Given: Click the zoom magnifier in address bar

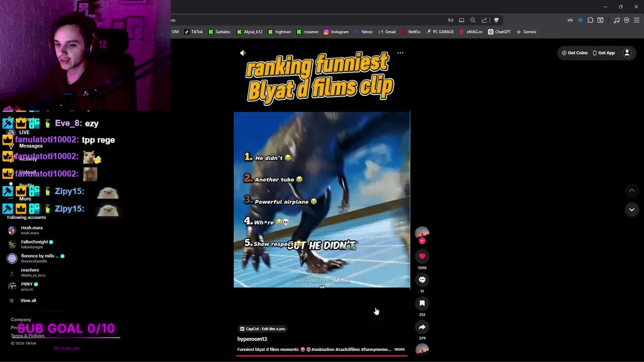Looking at the screenshot, I should (x=473, y=20).
